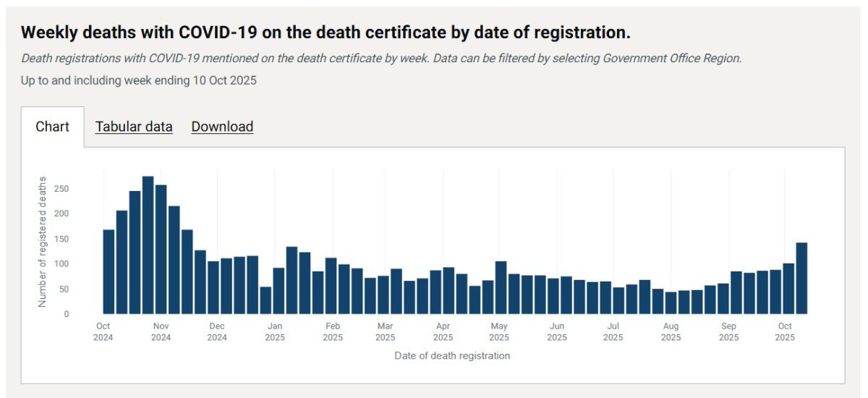Open the Download tab
Image resolution: width=868 pixels, height=398 pixels.
[x=222, y=127]
